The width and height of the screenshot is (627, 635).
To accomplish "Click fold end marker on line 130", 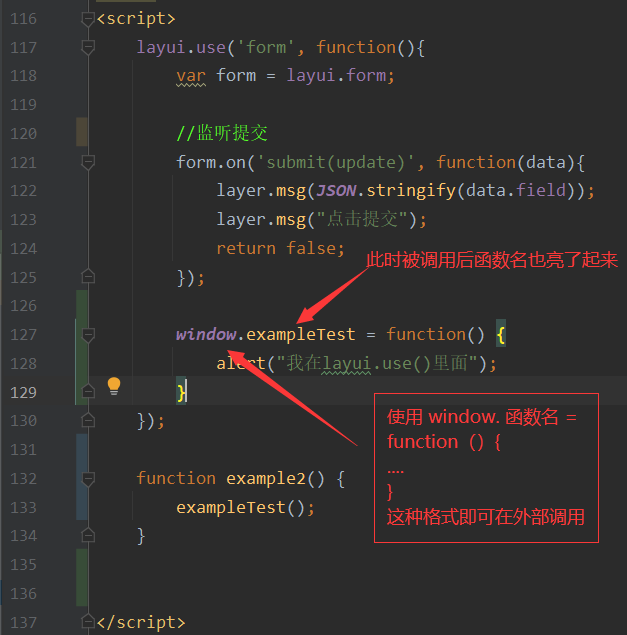I will coord(88,420).
